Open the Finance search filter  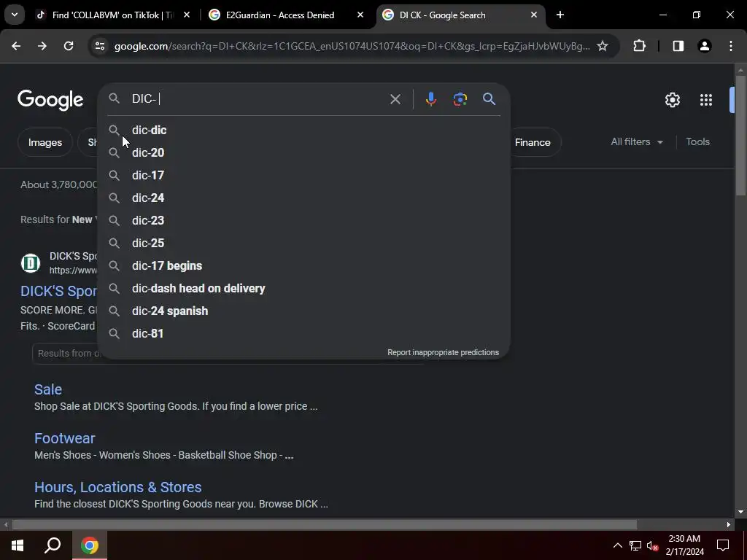pos(533,142)
